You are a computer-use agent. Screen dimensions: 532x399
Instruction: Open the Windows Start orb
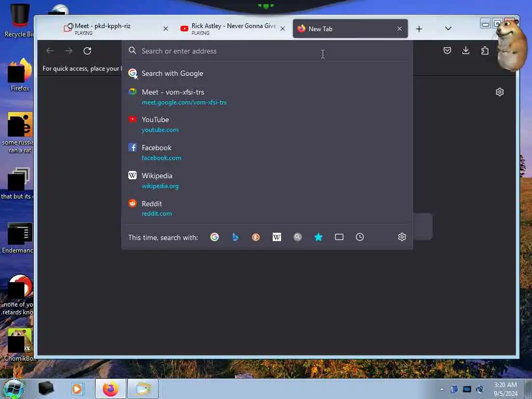14,389
